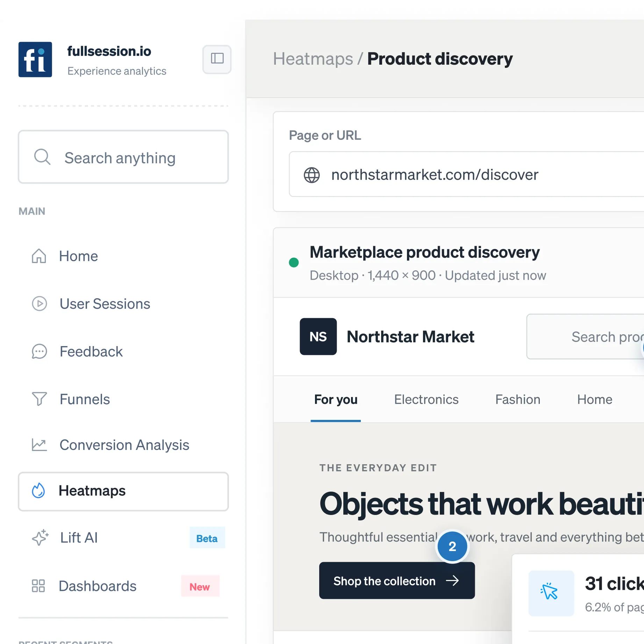Click the Home house icon in sidebar
The height and width of the screenshot is (644, 644).
tap(39, 256)
